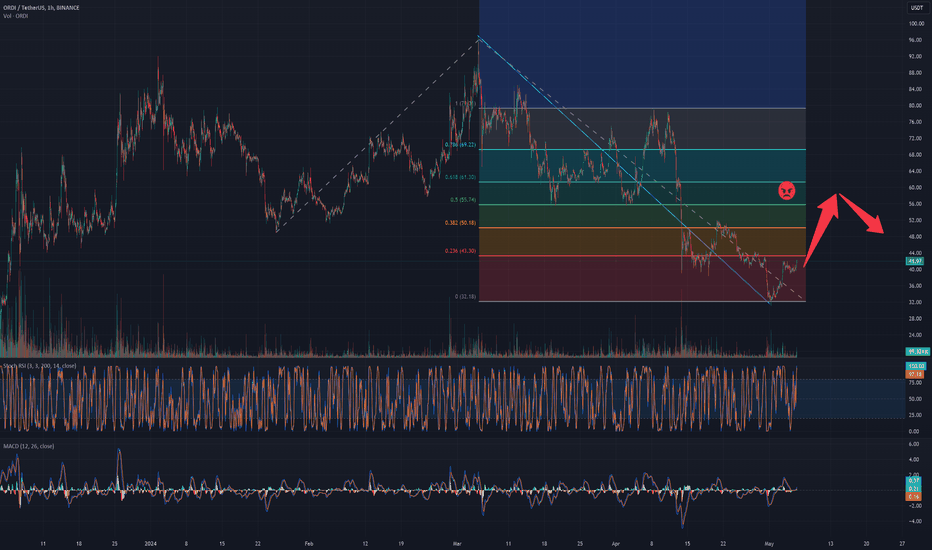Open the USDT currency selector
Screen dimensions: 932x550
[x=917, y=8]
